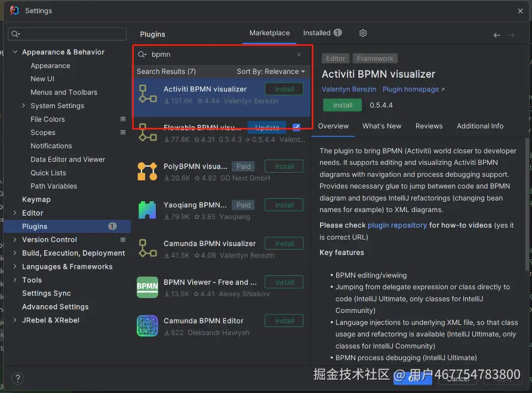Click the File Colors project-level icon
The image size is (532, 393).
(123, 119)
